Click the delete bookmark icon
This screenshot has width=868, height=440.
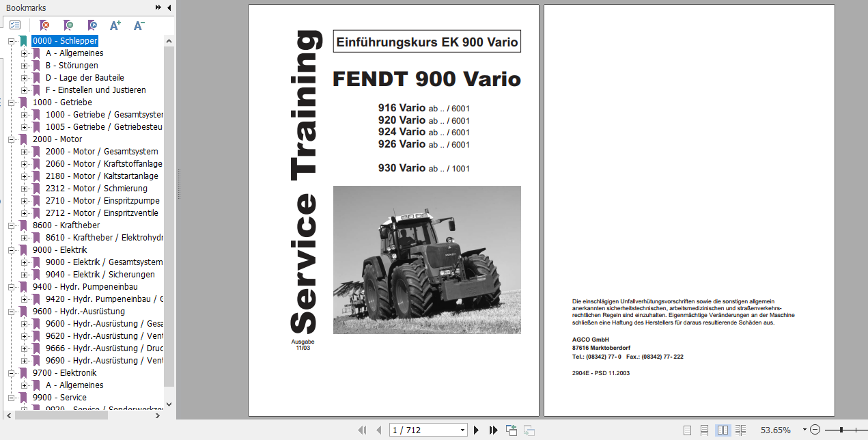pyautogui.click(x=45, y=25)
